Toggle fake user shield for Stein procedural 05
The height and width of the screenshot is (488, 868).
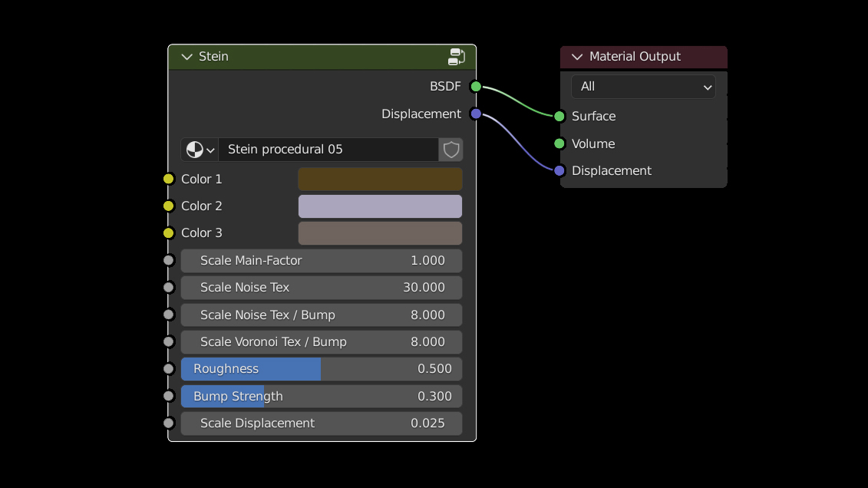[x=451, y=150]
